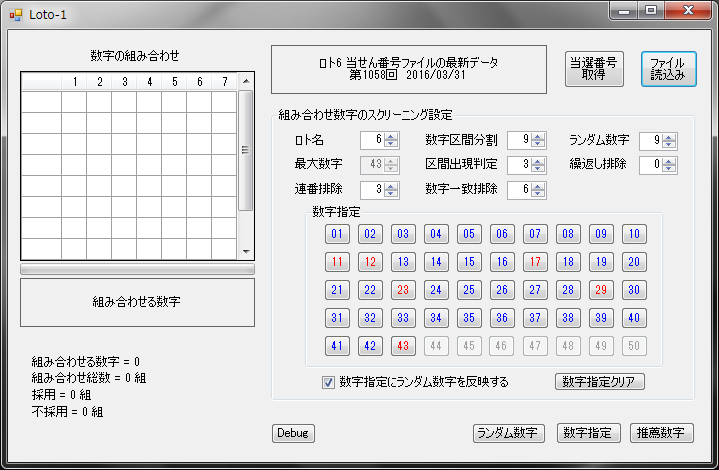
Task: Toggle number 38 button
Action: 568,318
